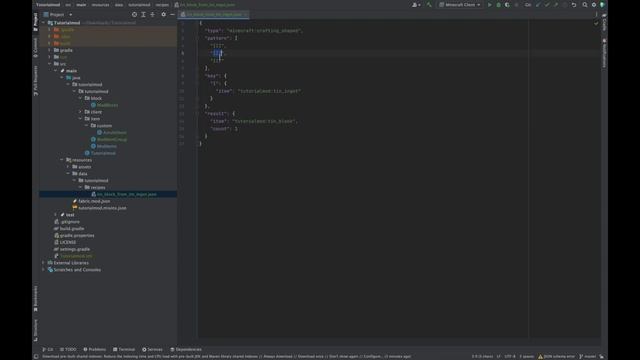Hide the Project panel with the minus icon
The width and height of the screenshot is (640, 360).
[172, 14]
